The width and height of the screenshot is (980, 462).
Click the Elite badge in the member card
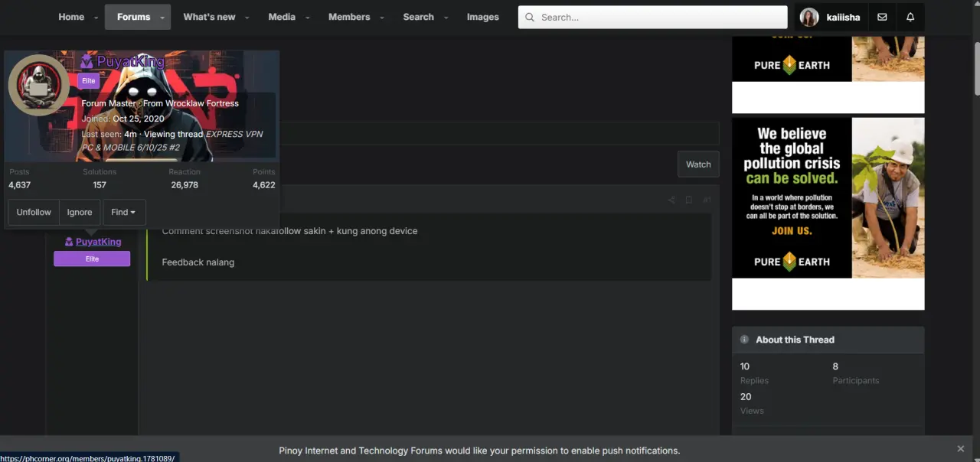tap(89, 81)
